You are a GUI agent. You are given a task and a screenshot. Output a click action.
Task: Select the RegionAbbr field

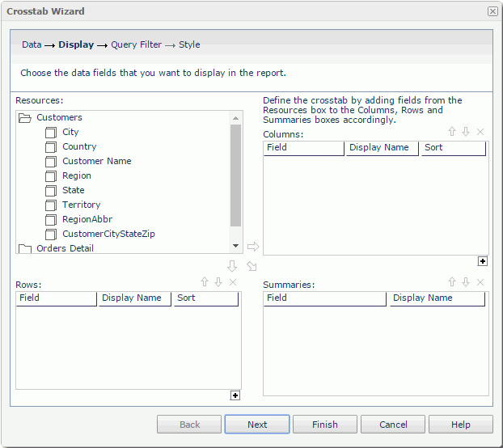point(87,219)
